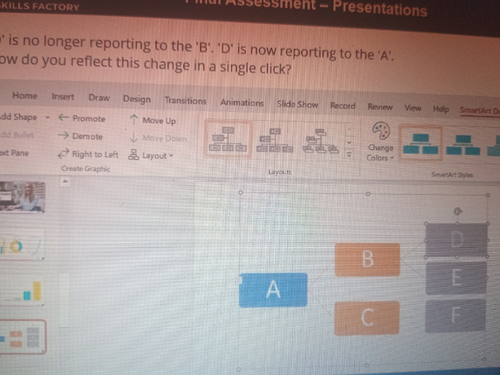This screenshot has width=500, height=375.
Task: Select the orange B shape
Action: [x=367, y=259]
